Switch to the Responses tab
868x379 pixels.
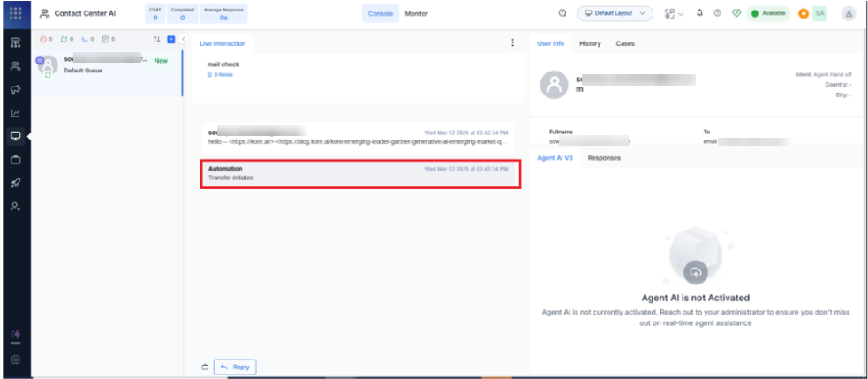coord(604,157)
